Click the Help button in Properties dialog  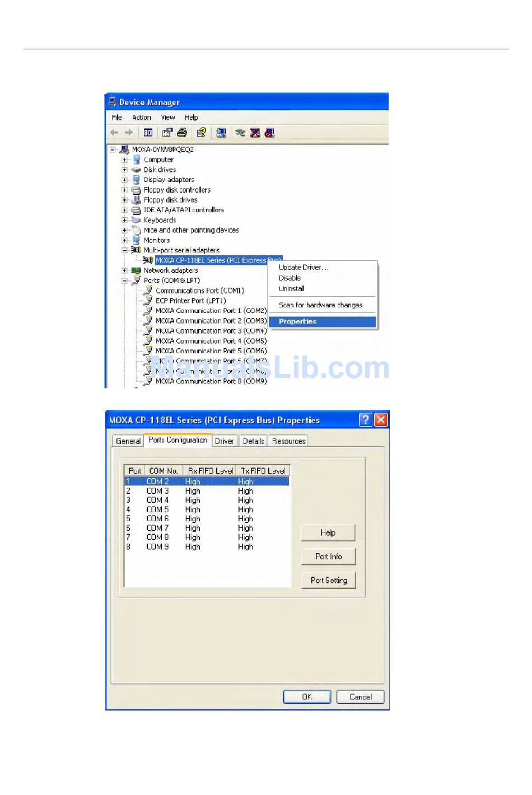pyautogui.click(x=328, y=533)
